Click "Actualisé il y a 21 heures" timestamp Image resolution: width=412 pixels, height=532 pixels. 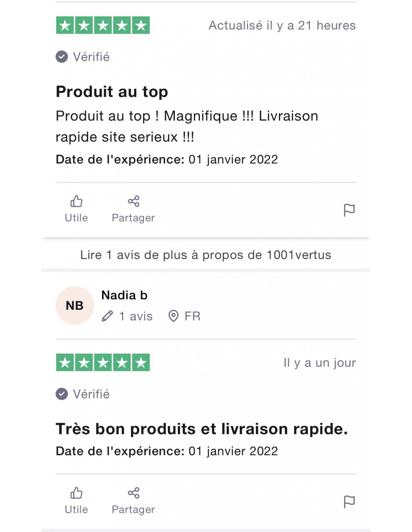point(282,25)
